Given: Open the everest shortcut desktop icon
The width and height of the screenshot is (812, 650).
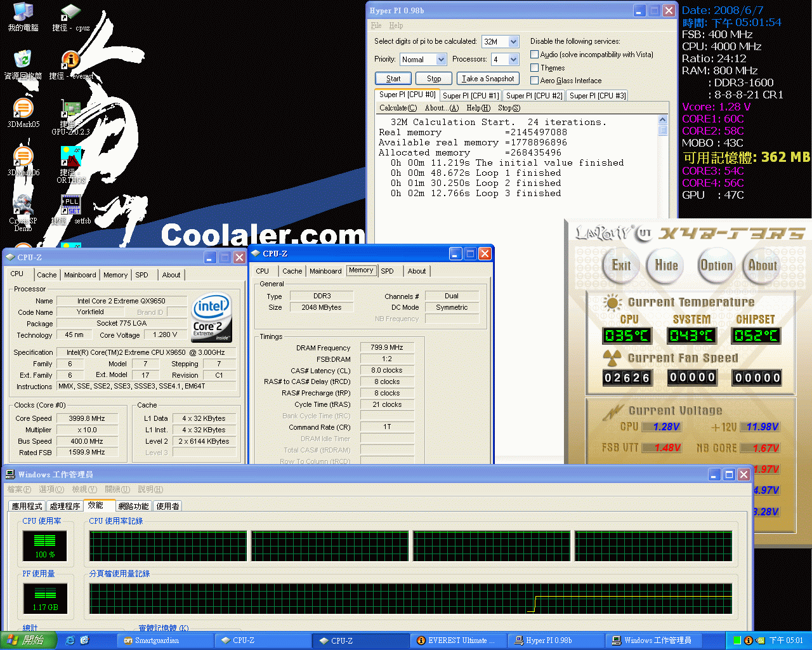Looking at the screenshot, I should [70, 65].
